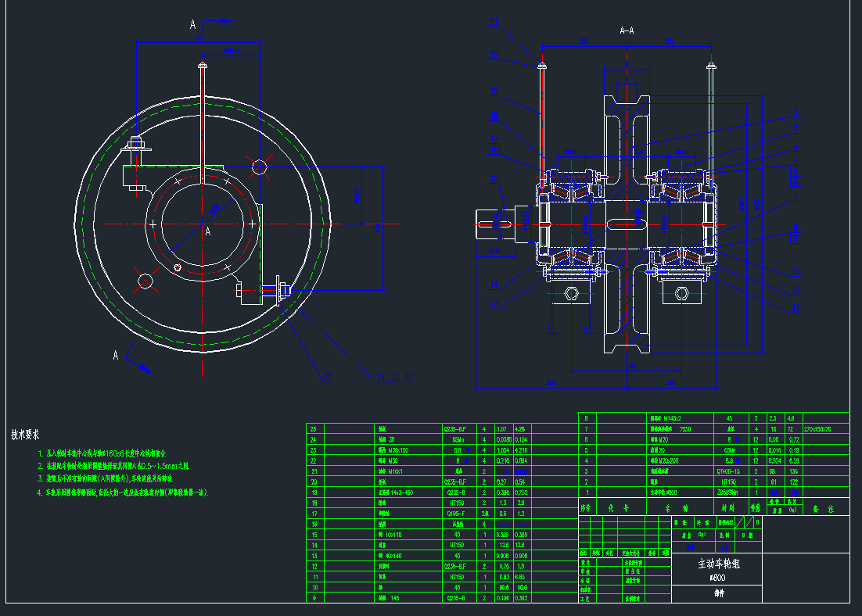Select part balloon number 25 in wheel view
The image size is (862, 616).
tap(328, 377)
